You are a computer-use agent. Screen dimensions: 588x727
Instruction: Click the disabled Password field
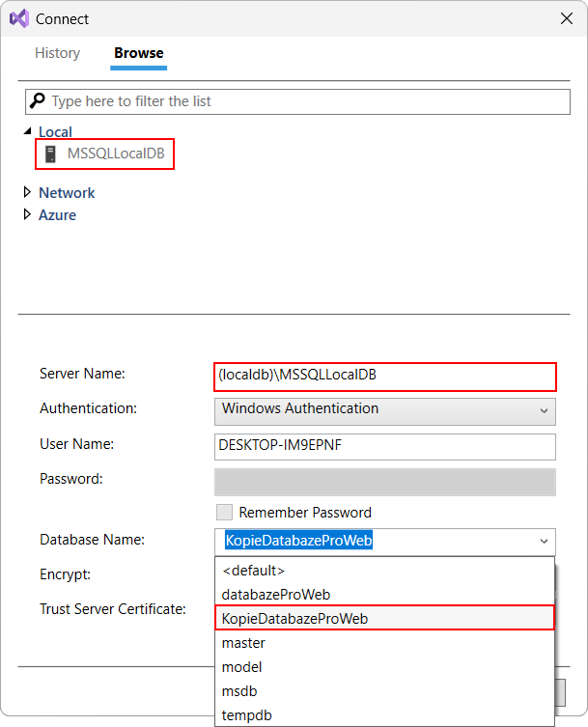pyautogui.click(x=385, y=482)
